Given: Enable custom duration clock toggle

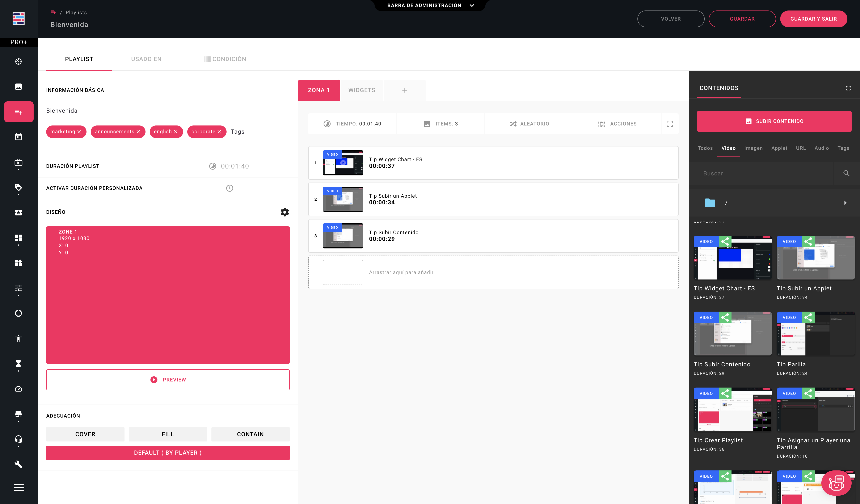Looking at the screenshot, I should click(x=230, y=188).
